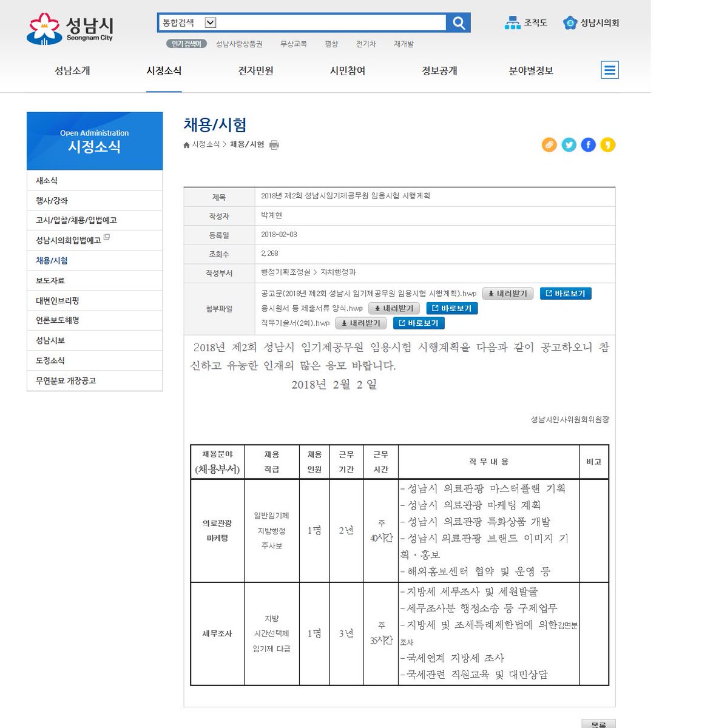Share the page via the Facebook icon
The height and width of the screenshot is (728, 716).
pos(588,144)
